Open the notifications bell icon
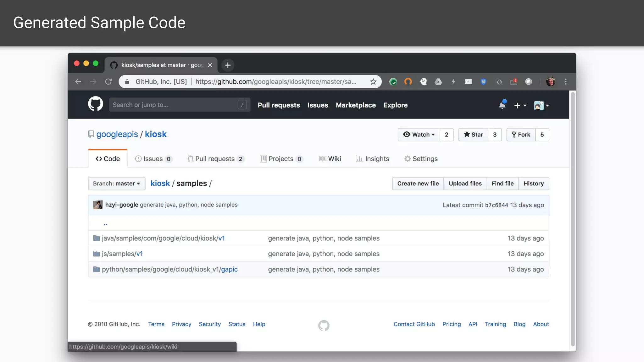 tap(502, 105)
